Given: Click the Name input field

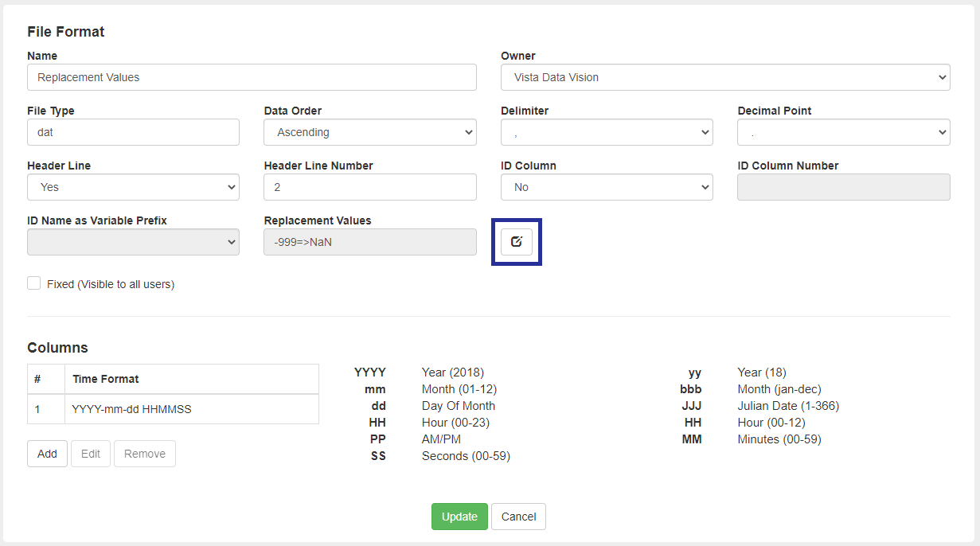Looking at the screenshot, I should (x=252, y=77).
